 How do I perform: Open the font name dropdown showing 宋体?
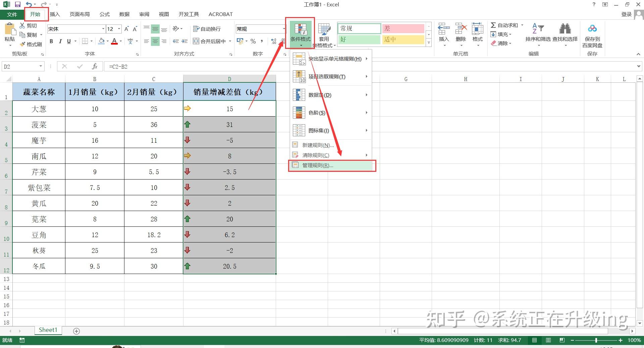pos(103,29)
